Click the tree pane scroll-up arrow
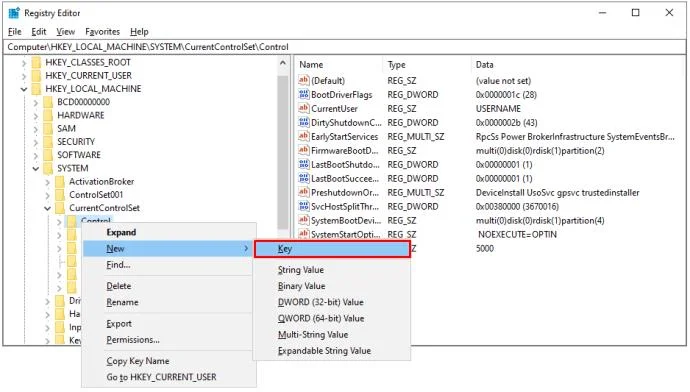Screen dimensions: 690x392 tap(283, 63)
